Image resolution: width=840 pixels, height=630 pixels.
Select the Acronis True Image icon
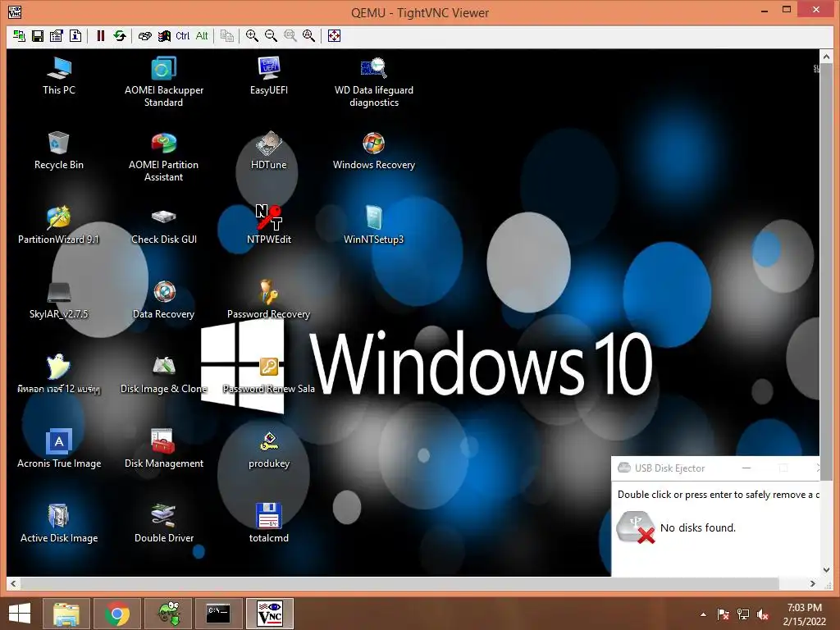(59, 449)
